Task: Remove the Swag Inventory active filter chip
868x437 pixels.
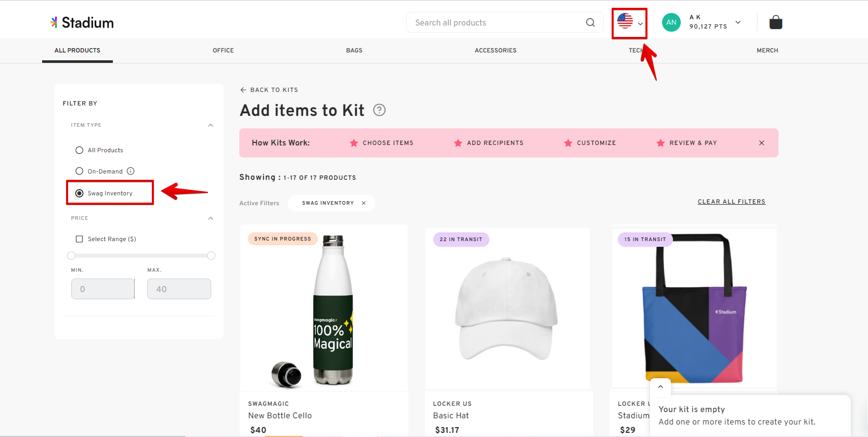Action: (364, 203)
